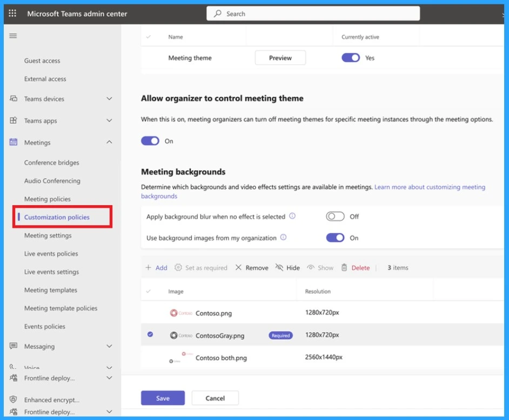Click the Messaging chat icon

click(x=14, y=346)
